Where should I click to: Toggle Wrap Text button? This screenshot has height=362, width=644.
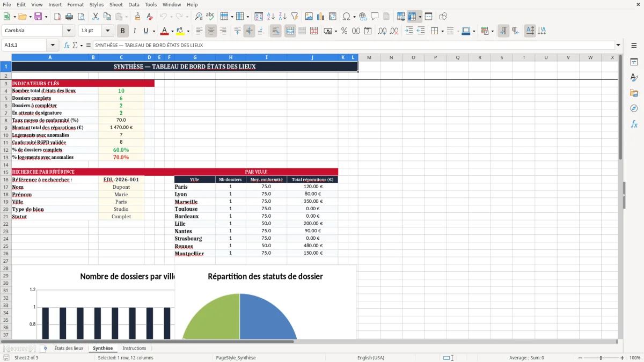pyautogui.click(x=275, y=31)
